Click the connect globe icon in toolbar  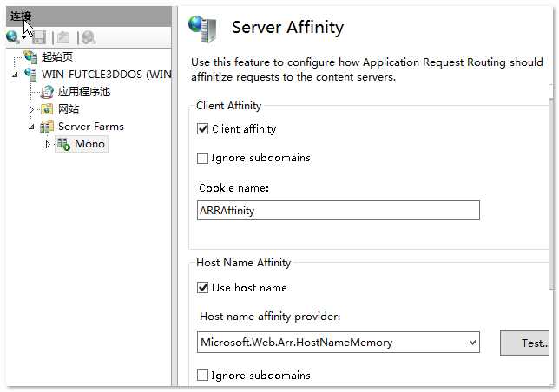click(11, 37)
